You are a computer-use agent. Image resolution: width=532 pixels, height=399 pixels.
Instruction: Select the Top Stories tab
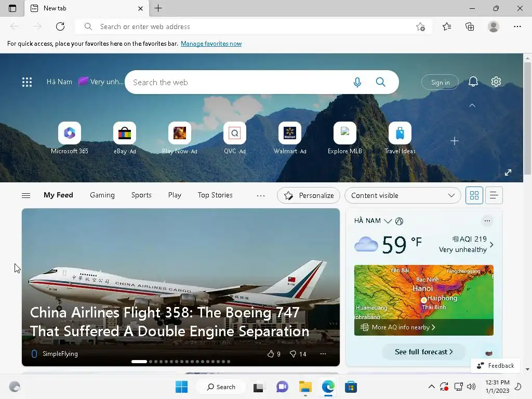point(215,195)
